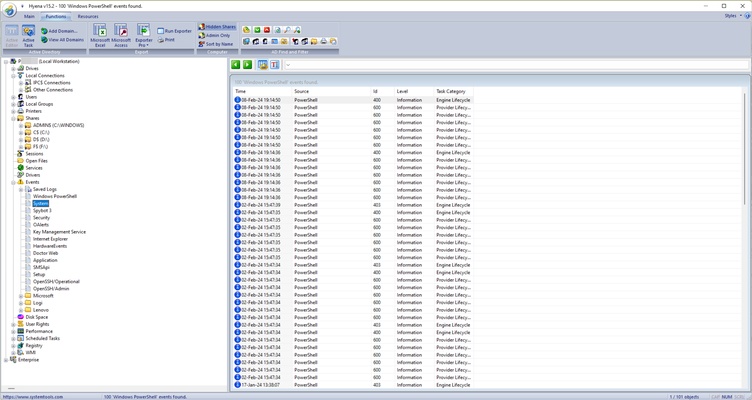
Task: Select Open Files in the tree
Action: tap(36, 161)
